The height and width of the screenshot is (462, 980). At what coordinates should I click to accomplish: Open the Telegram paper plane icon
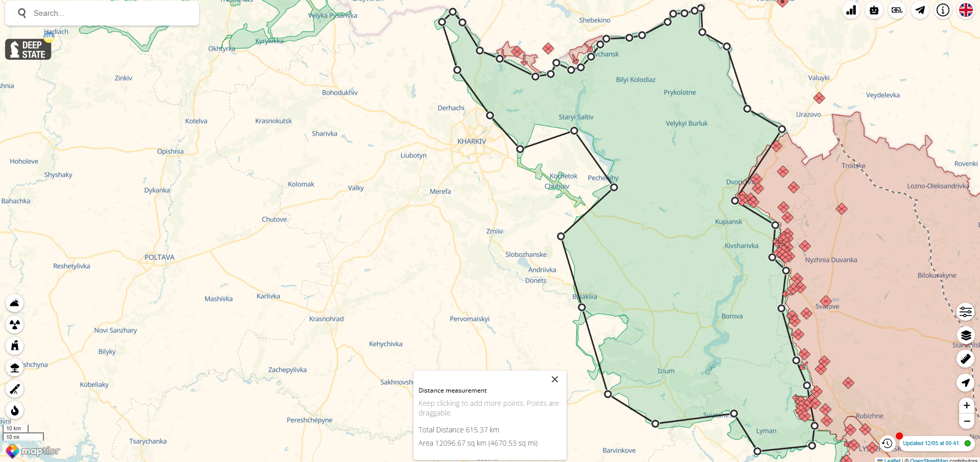point(920,10)
